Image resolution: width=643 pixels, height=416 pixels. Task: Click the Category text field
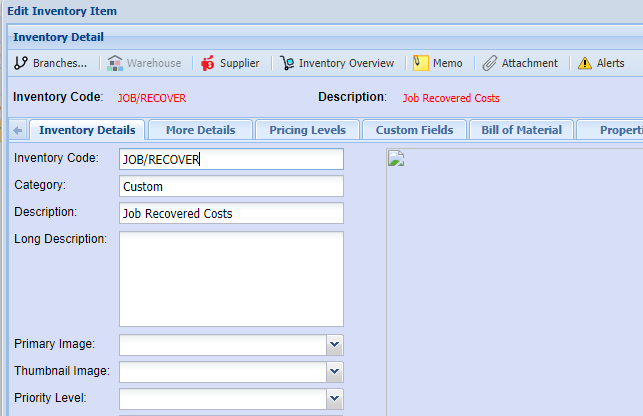[230, 187]
